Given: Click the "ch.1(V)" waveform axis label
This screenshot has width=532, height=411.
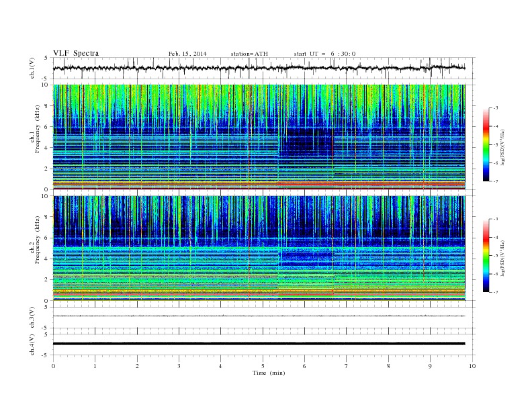Looking at the screenshot, I should click(x=32, y=68).
